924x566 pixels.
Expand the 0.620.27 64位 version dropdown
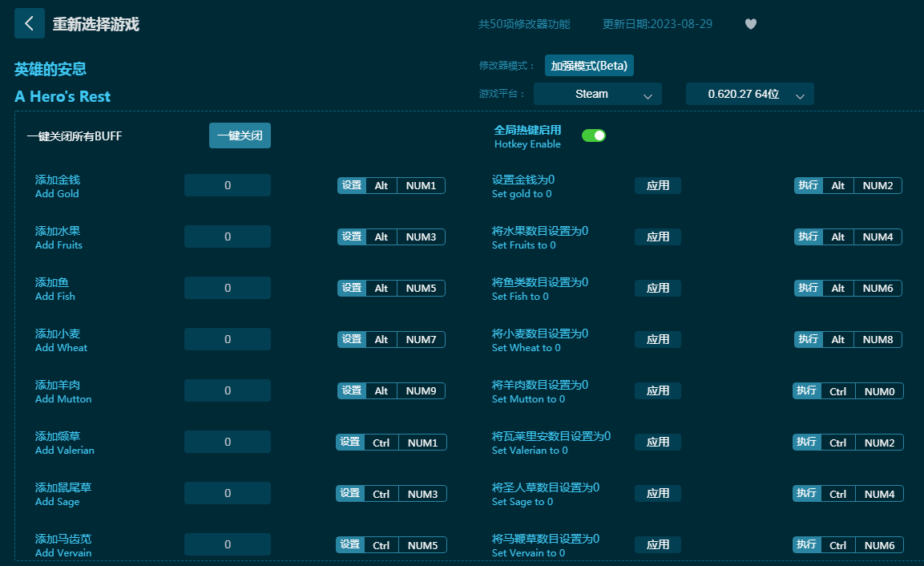pos(749,94)
